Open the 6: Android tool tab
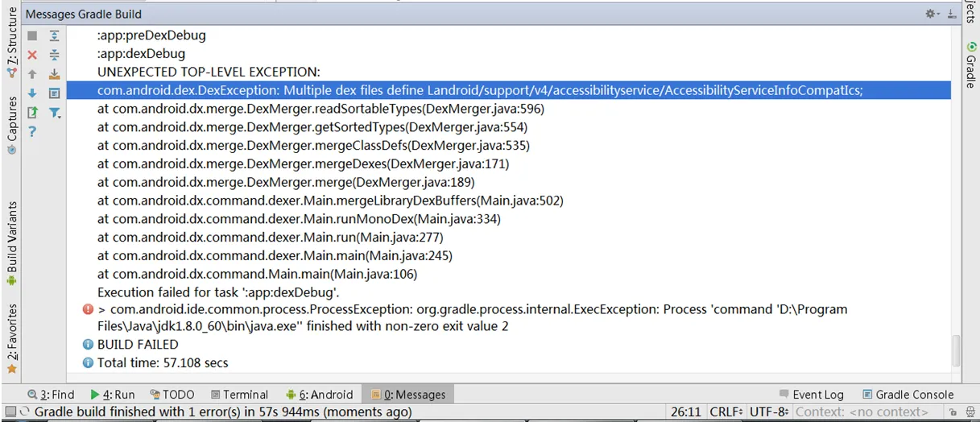The image size is (980, 422). tap(319, 395)
